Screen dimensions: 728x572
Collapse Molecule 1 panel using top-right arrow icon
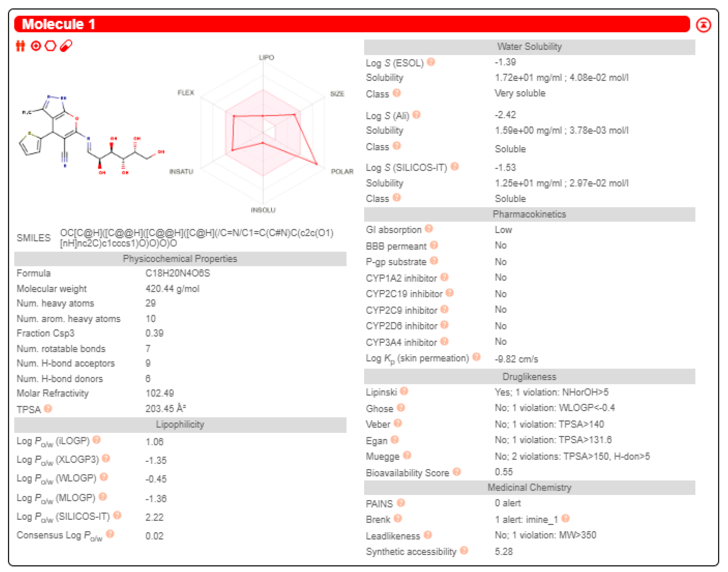click(703, 25)
